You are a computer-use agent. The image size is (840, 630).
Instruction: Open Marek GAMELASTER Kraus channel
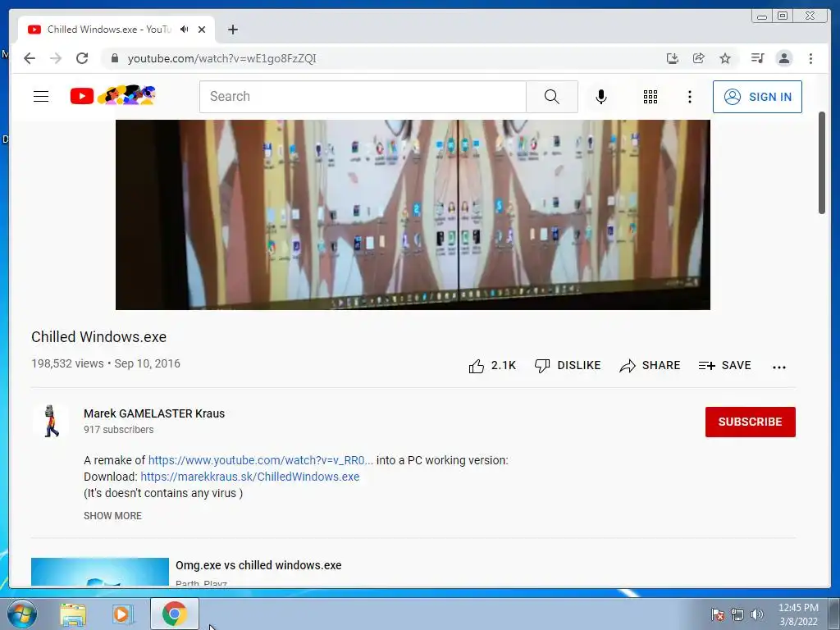point(154,413)
